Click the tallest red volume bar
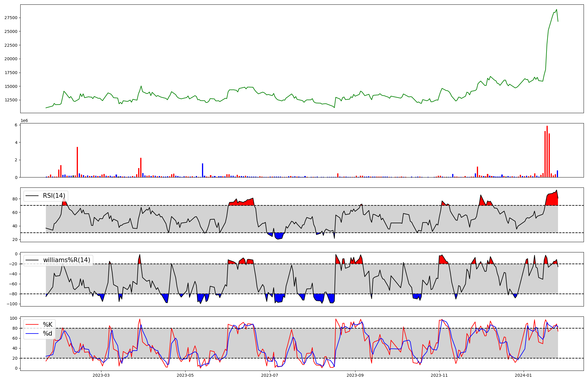The image size is (588, 382). pyautogui.click(x=547, y=152)
